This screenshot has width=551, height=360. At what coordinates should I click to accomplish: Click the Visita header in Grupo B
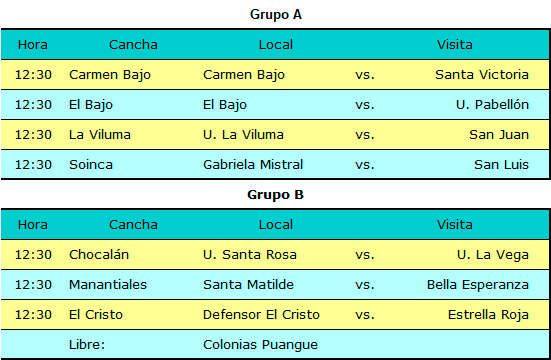[x=454, y=225]
